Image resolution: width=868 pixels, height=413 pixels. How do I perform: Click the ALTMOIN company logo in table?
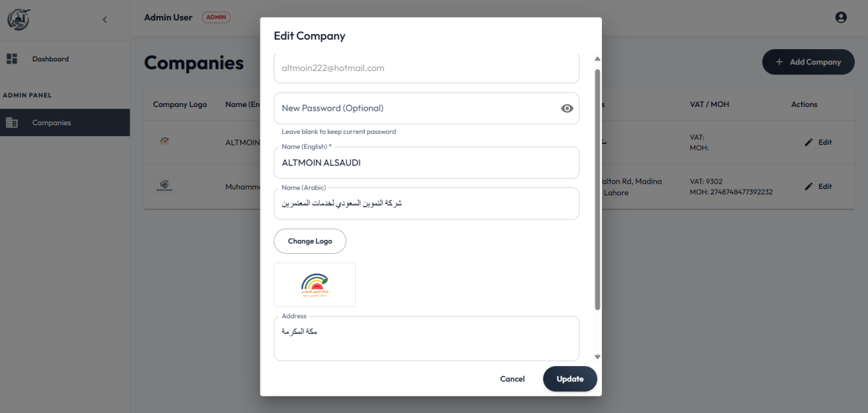click(166, 142)
